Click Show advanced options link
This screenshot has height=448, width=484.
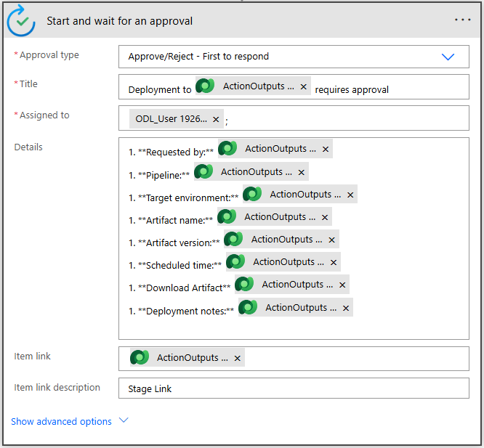coord(62,421)
